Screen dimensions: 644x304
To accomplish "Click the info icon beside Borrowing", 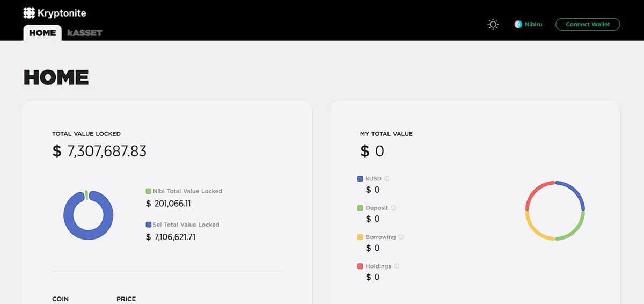I will coord(401,237).
